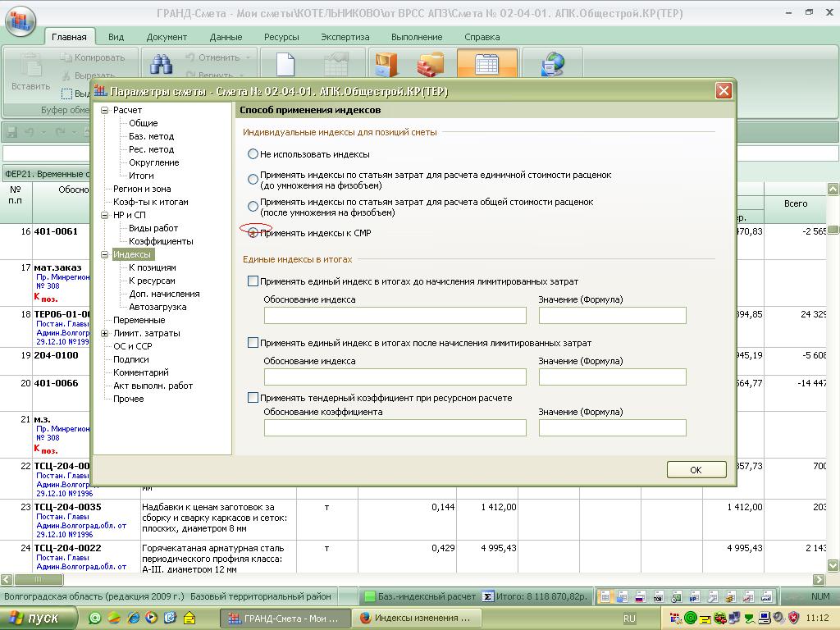This screenshot has width=840, height=630.
Task: Click the Вставить paste icon
Action: [x=30, y=66]
